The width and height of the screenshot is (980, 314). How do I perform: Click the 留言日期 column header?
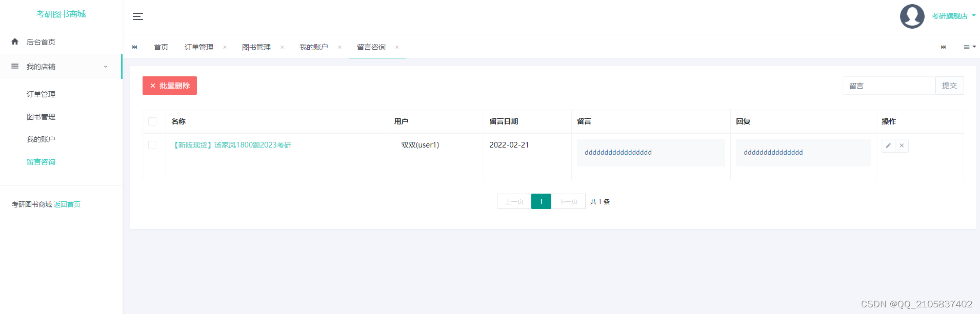504,121
